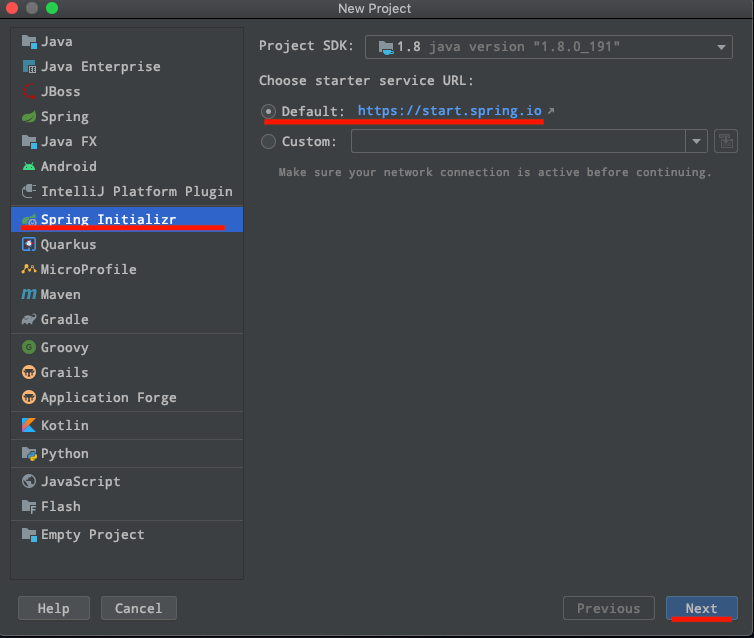Select Flash list entry
The width and height of the screenshot is (754, 638).
coord(127,506)
